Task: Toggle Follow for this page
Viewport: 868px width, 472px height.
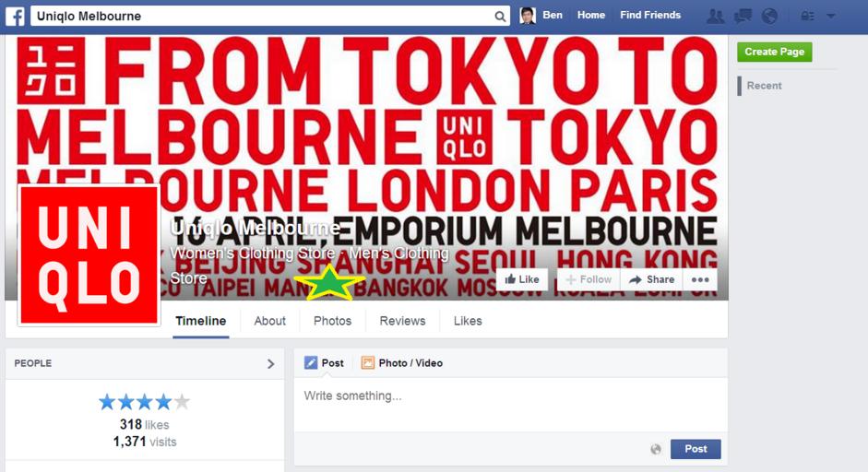Action: (x=589, y=279)
